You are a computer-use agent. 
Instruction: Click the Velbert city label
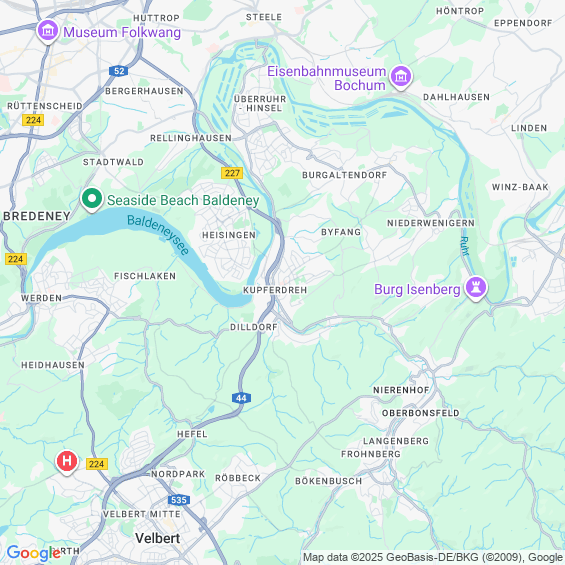coord(157,538)
